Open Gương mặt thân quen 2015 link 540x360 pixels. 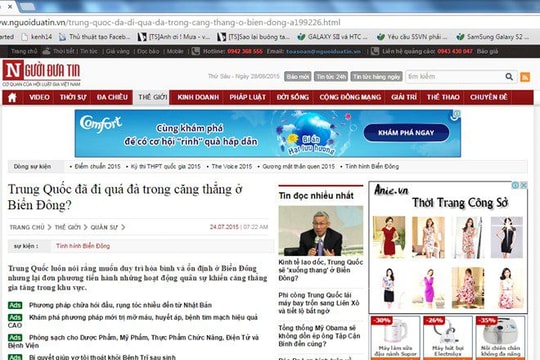299,166
